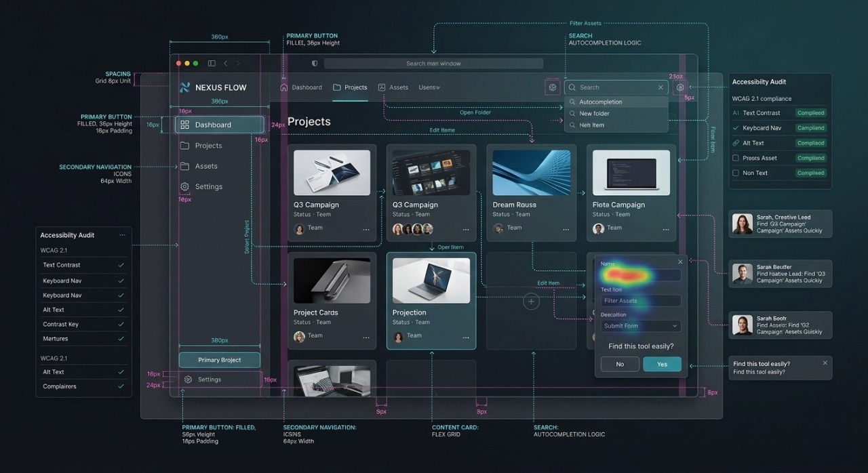This screenshot has height=473, width=868.
Task: Choose the Neh Item search suggestion
Action: click(x=616, y=125)
